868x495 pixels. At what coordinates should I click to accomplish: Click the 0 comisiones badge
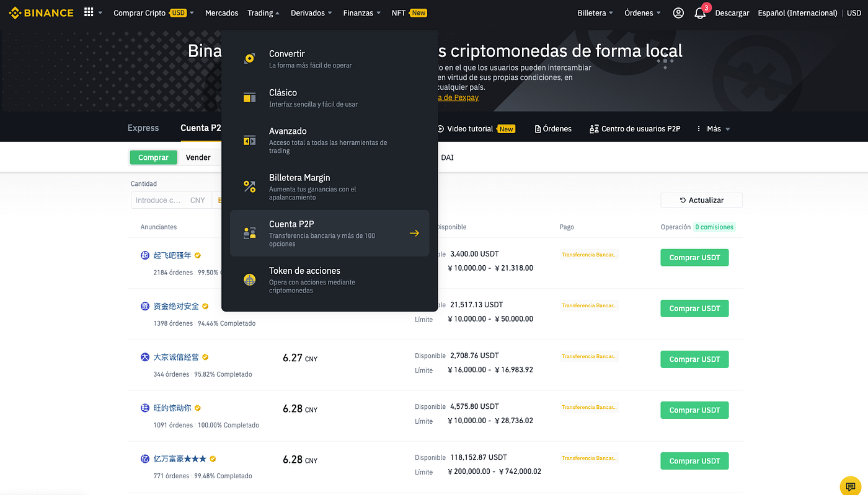pyautogui.click(x=714, y=227)
